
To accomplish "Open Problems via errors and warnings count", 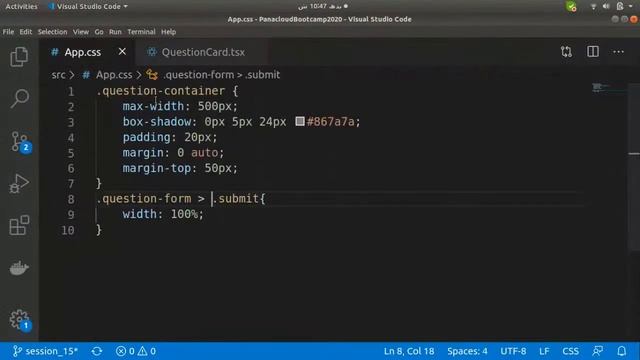I will [x=136, y=351].
